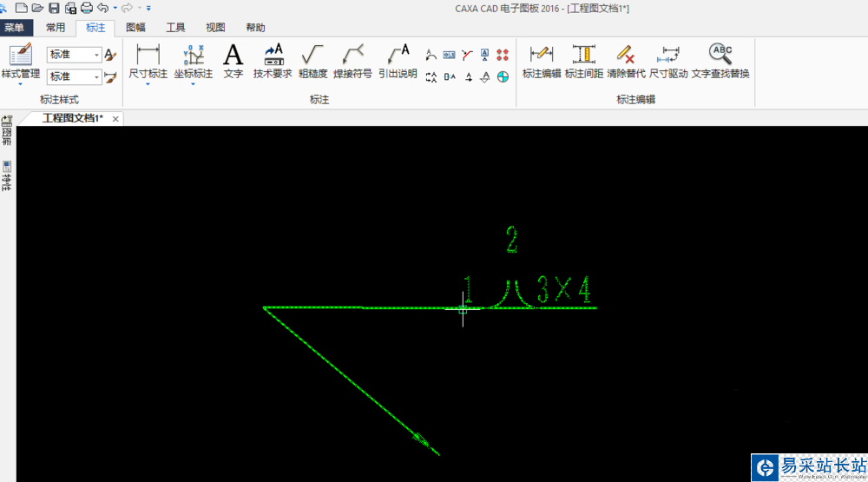The width and height of the screenshot is (868, 482).
Task: Expand the customize quick access toolbar arrow
Action: [x=148, y=8]
